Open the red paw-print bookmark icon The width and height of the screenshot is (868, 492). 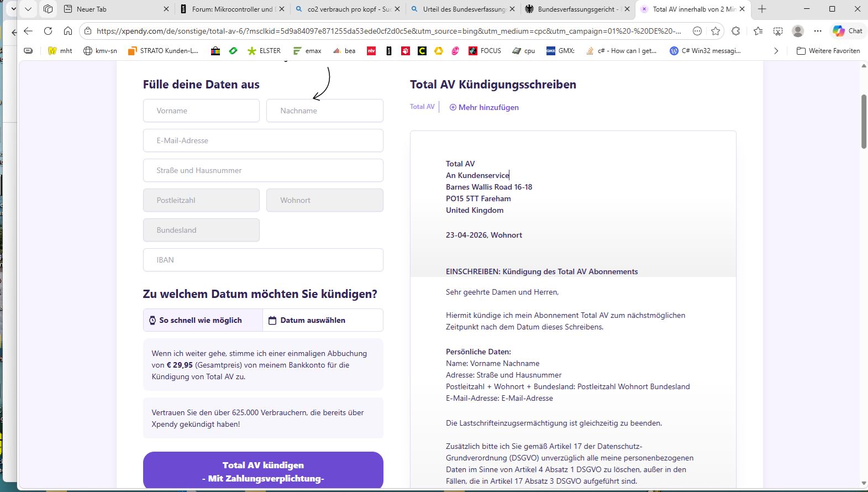[x=406, y=51]
